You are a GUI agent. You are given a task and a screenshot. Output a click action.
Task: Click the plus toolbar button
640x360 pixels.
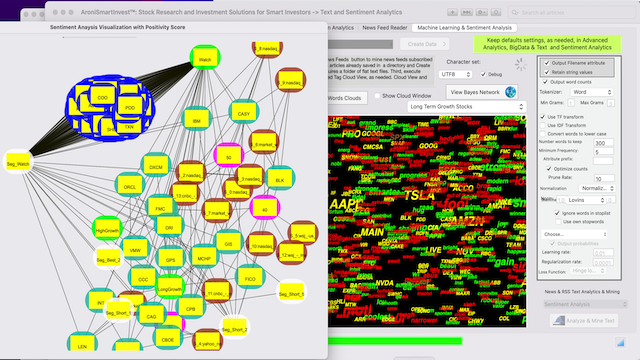(x=452, y=12)
